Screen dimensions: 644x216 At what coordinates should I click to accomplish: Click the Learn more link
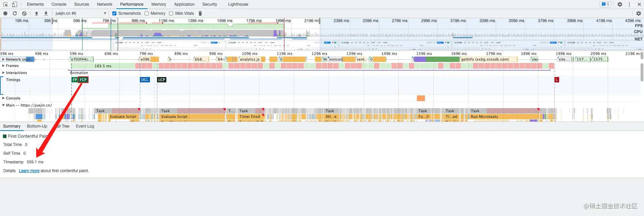coord(29,171)
